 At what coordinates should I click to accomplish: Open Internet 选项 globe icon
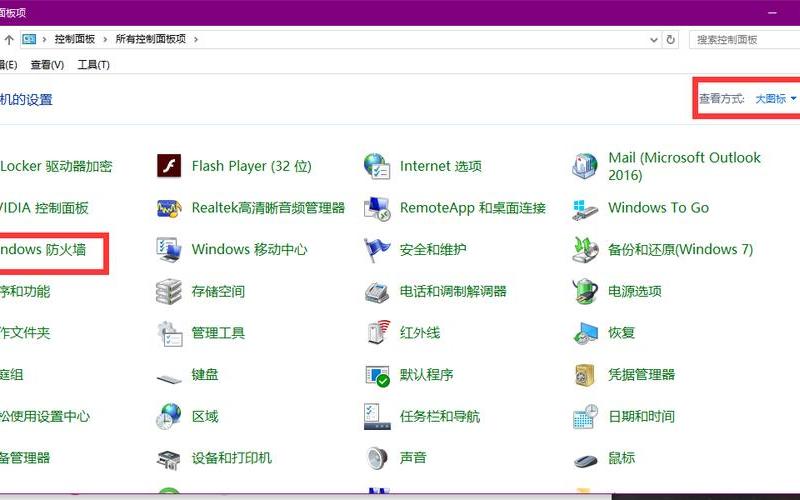[377, 166]
